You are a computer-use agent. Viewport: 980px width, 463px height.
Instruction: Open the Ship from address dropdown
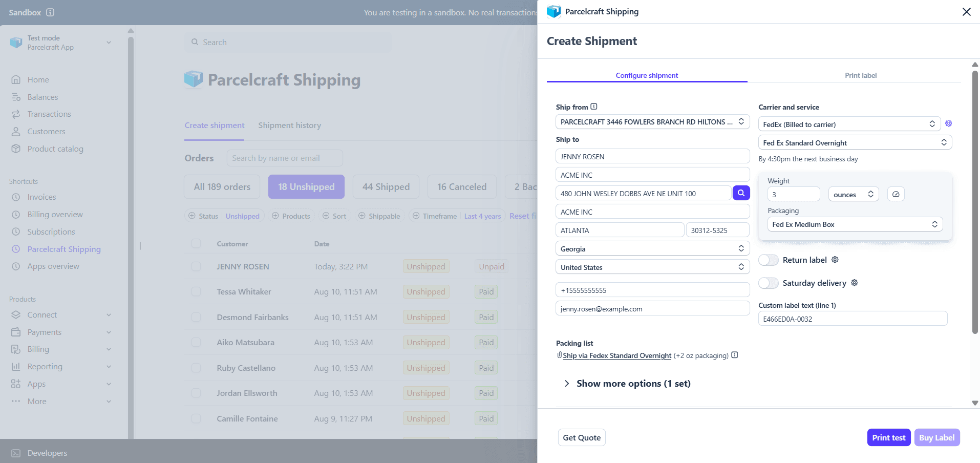coord(652,122)
